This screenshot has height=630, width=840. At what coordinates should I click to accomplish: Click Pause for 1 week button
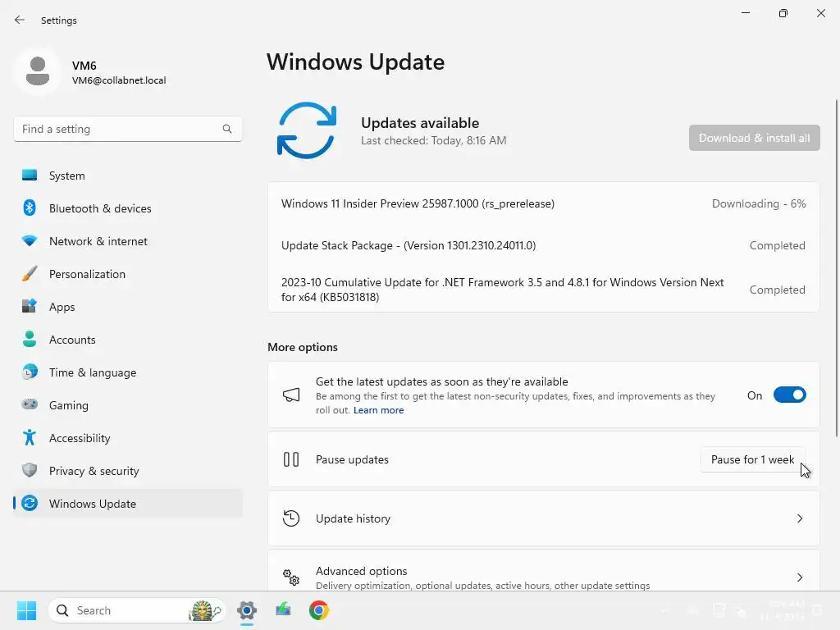(753, 459)
